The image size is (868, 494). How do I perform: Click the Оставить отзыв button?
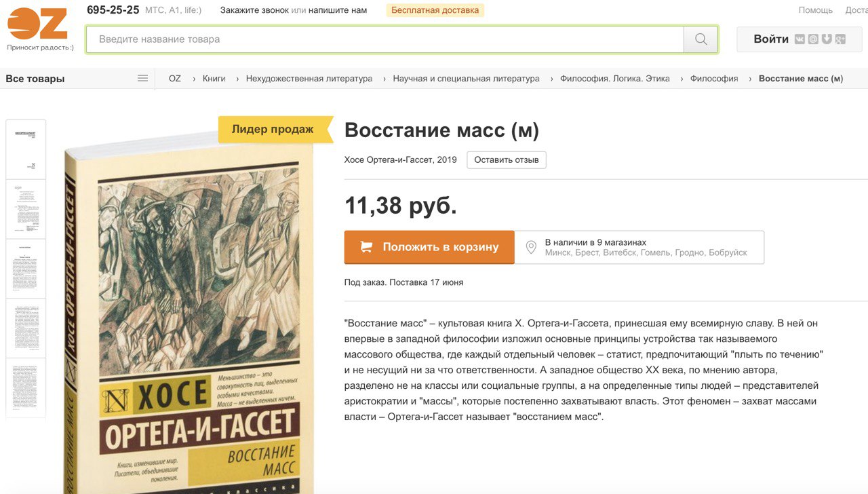(507, 160)
